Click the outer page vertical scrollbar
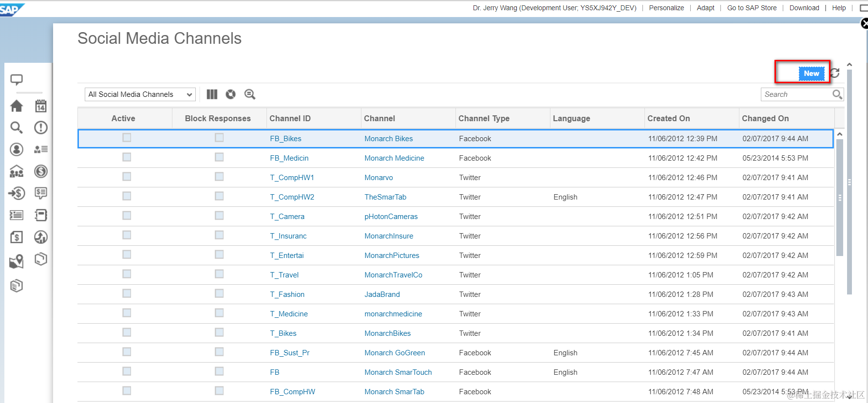This screenshot has height=403, width=868. (x=849, y=183)
